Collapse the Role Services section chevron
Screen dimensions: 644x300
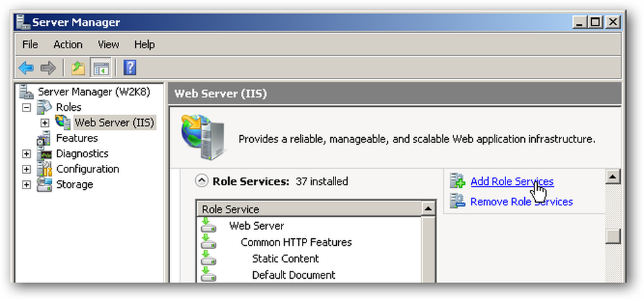[x=201, y=181]
